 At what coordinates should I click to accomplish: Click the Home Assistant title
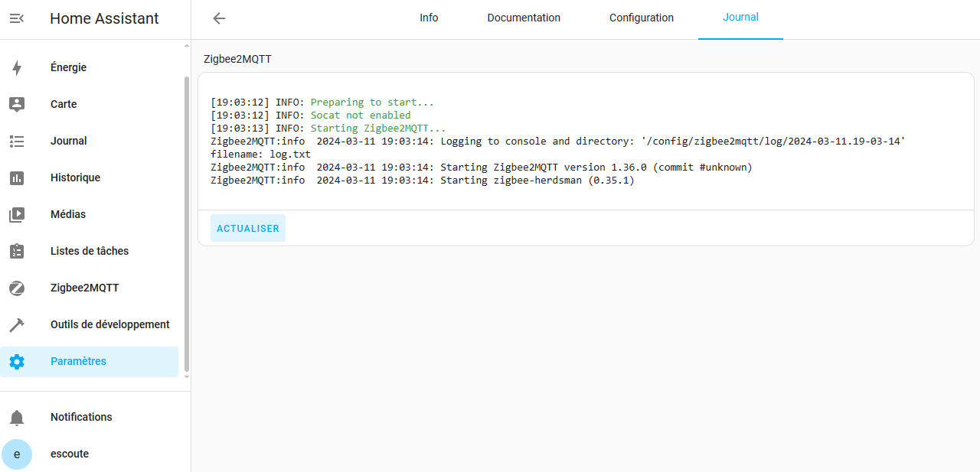click(x=104, y=18)
